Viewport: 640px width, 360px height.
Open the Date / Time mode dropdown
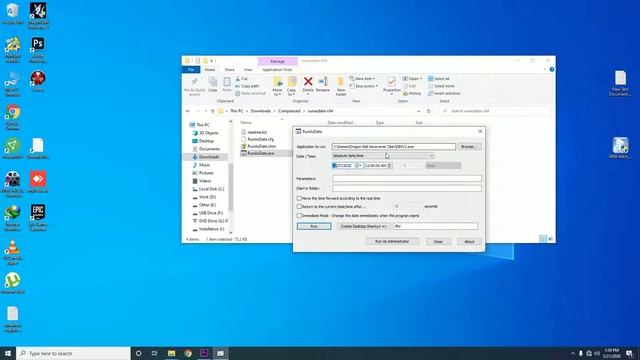[x=383, y=156]
